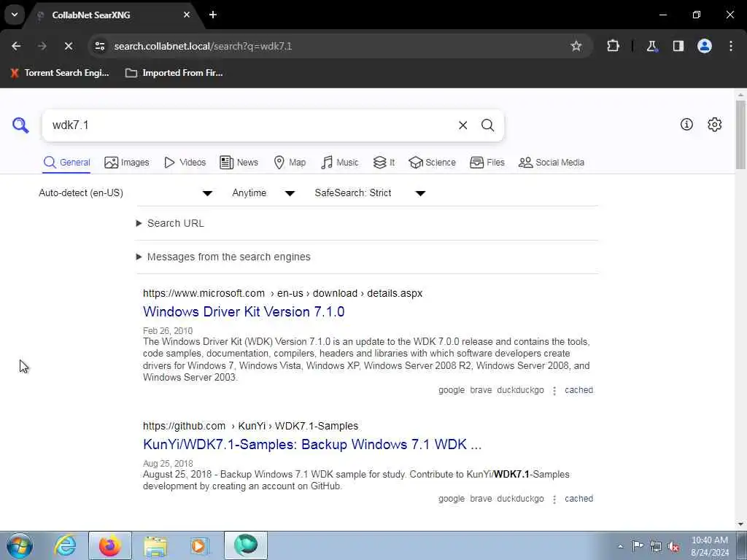
Task: Open the Extensions puzzle icon
Action: tap(613, 46)
